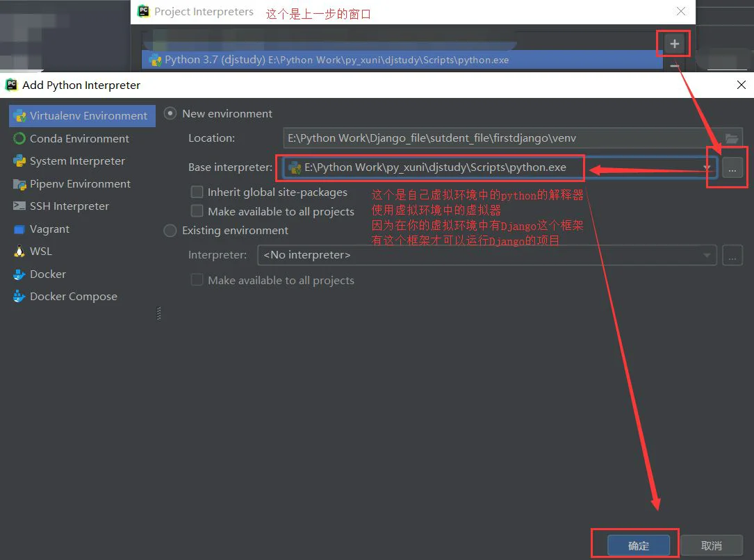Select the New environment radio button
This screenshot has height=560, width=754.
[170, 113]
